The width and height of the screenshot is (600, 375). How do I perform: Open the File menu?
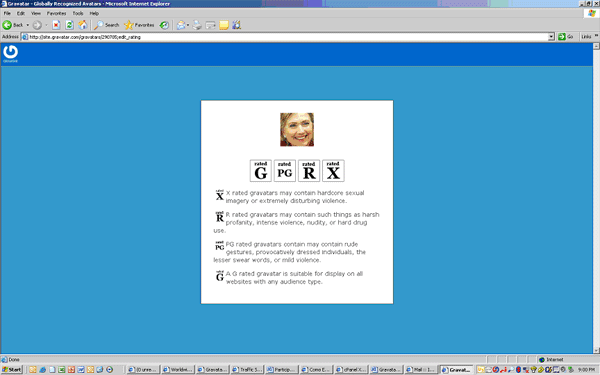[7, 13]
